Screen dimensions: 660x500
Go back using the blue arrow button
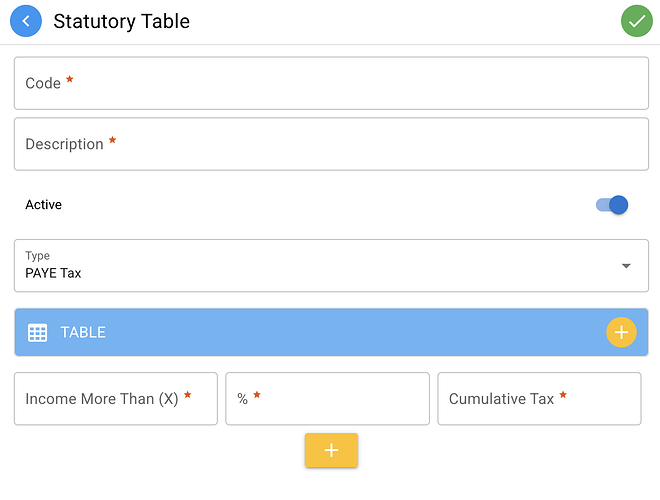pos(26,21)
